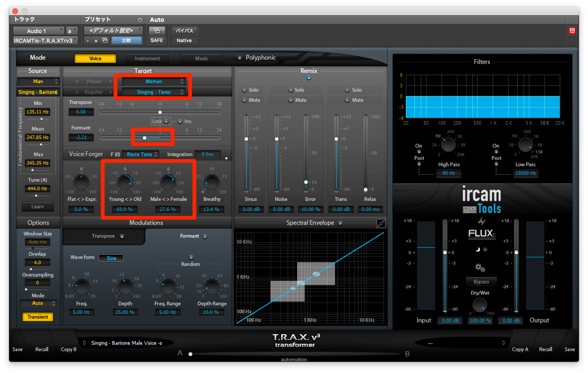Open the gears settings icon under FLUX

point(480,267)
